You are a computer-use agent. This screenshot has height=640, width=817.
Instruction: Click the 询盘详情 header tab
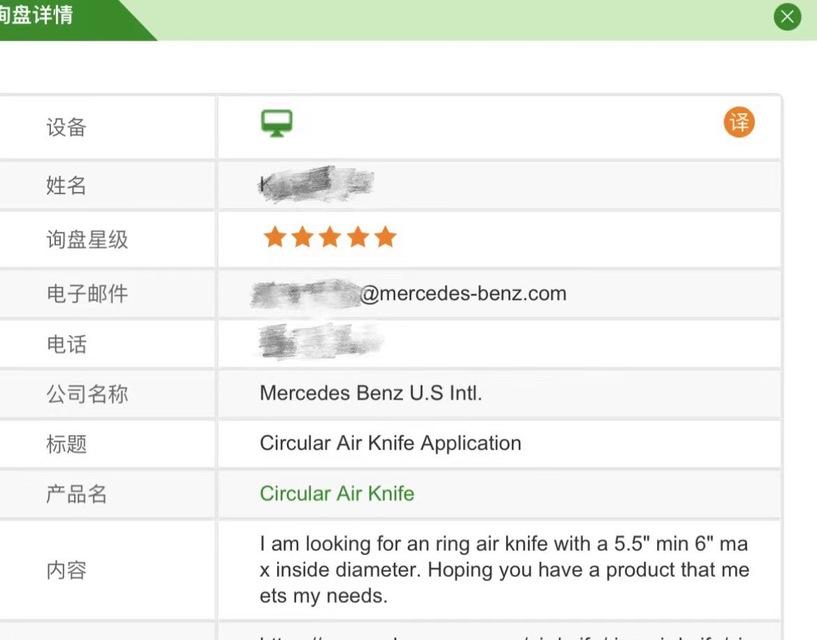[x=36, y=15]
